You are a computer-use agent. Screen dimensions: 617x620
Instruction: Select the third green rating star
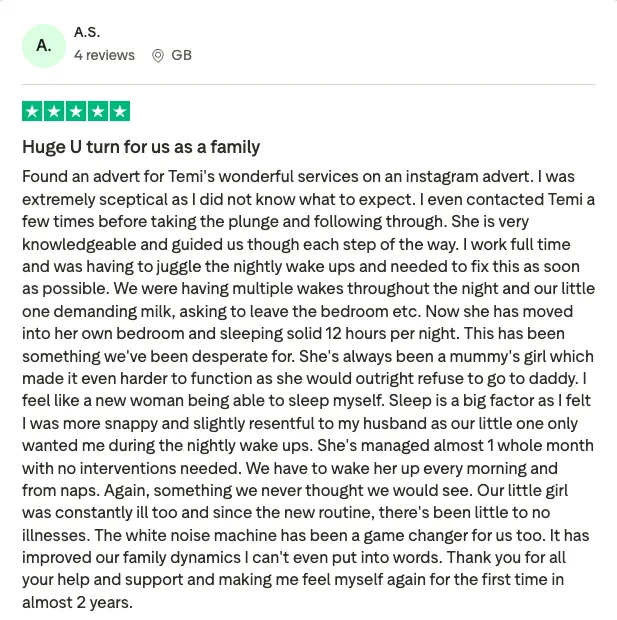coord(76,111)
